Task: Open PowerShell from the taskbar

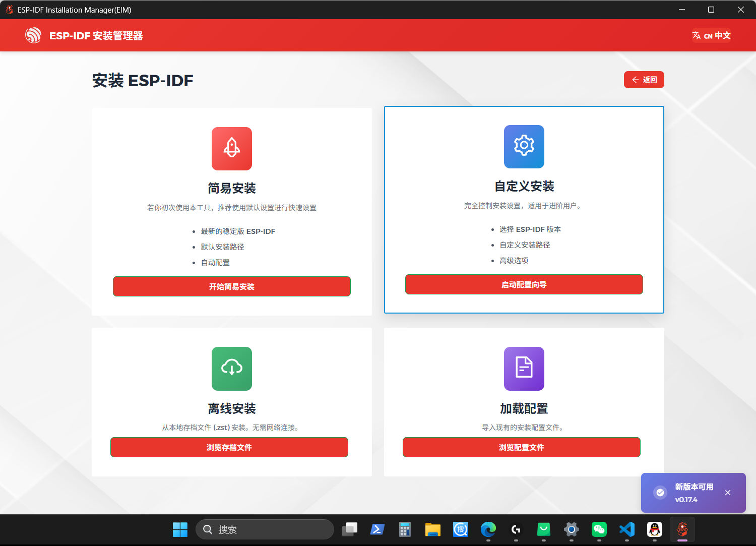Action: 377,529
